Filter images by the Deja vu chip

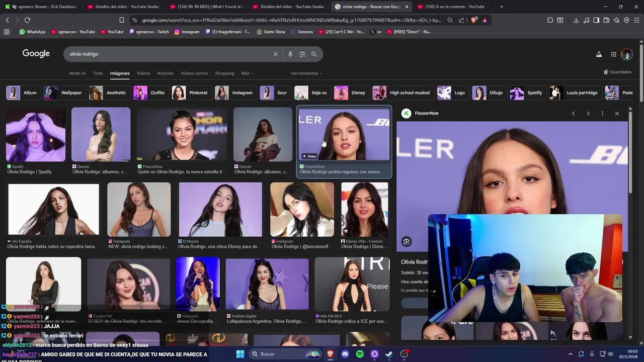click(x=311, y=93)
